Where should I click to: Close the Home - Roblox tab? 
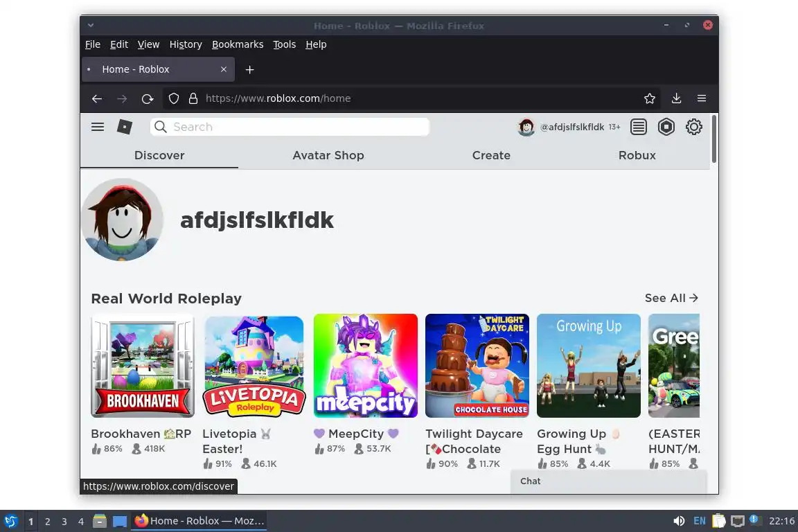click(x=224, y=69)
